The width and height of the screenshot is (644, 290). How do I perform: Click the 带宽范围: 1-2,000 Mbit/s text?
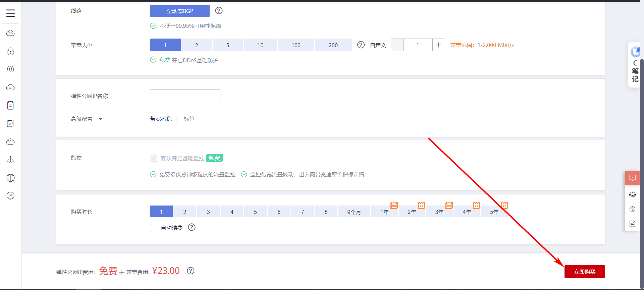point(482,45)
